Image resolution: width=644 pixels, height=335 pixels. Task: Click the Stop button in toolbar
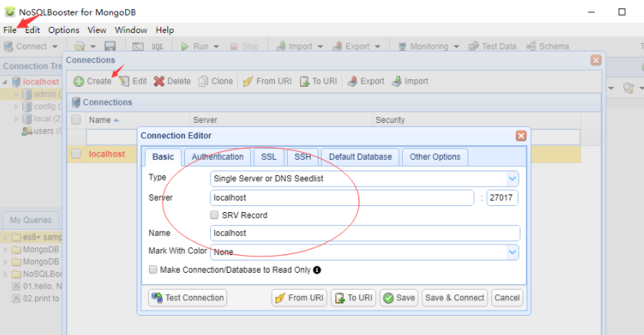[x=244, y=46]
